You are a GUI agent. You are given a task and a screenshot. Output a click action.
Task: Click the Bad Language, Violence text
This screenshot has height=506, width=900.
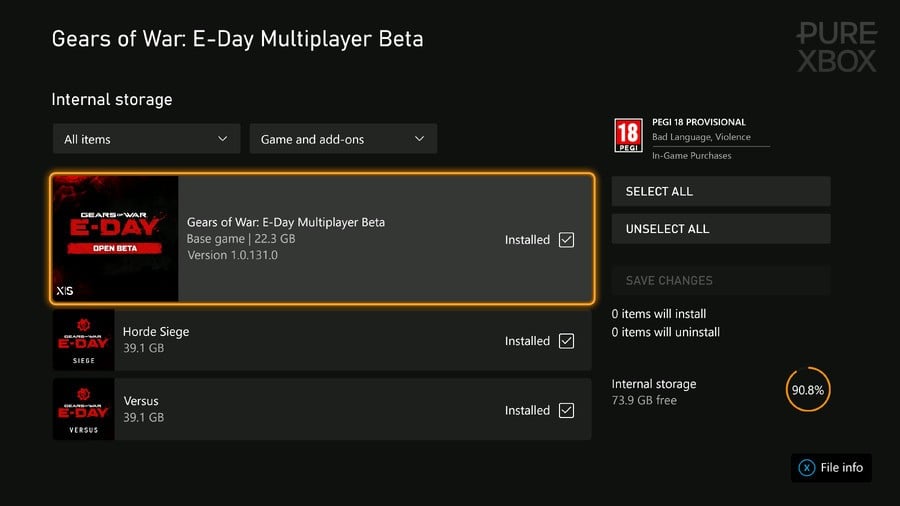pos(701,137)
